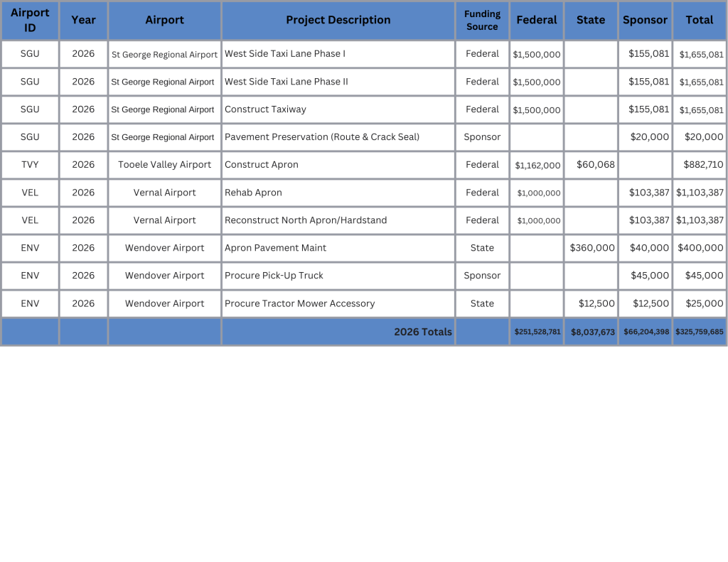
Task: Click the Procure Pick-Up Truck cell
Action: pos(274,276)
